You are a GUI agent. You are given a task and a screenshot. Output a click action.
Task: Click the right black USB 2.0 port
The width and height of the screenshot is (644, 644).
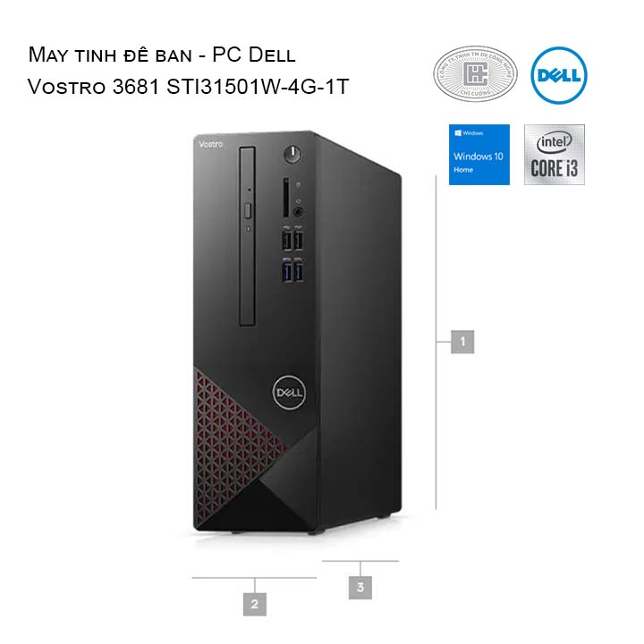pyautogui.click(x=299, y=240)
